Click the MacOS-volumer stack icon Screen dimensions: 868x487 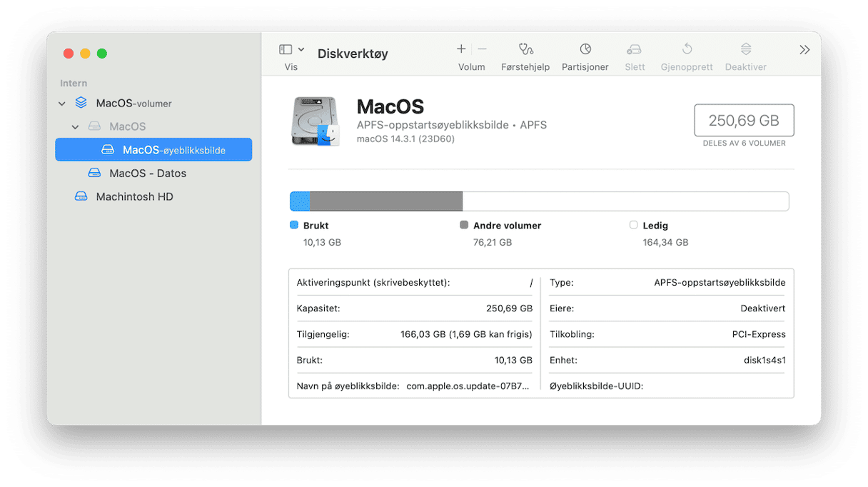click(81, 104)
